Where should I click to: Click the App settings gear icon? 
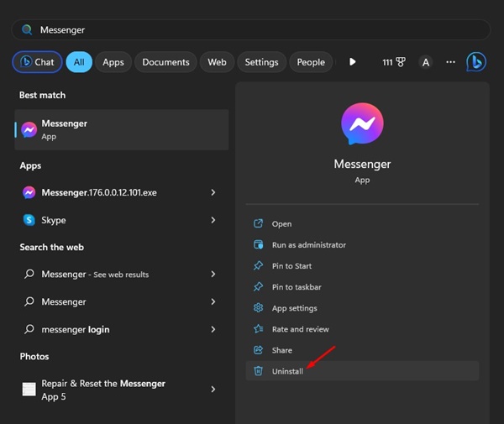pyautogui.click(x=258, y=308)
